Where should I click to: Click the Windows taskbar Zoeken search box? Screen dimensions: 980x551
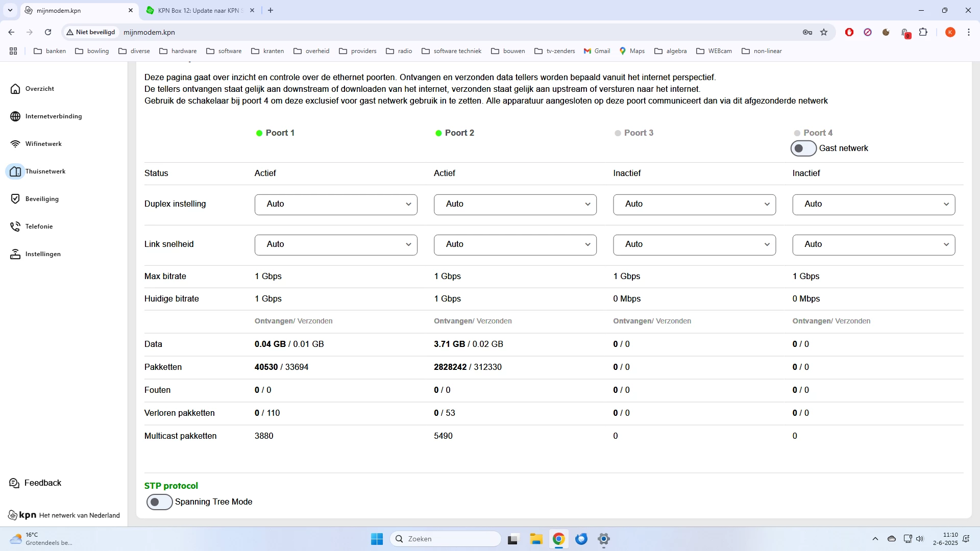click(445, 539)
